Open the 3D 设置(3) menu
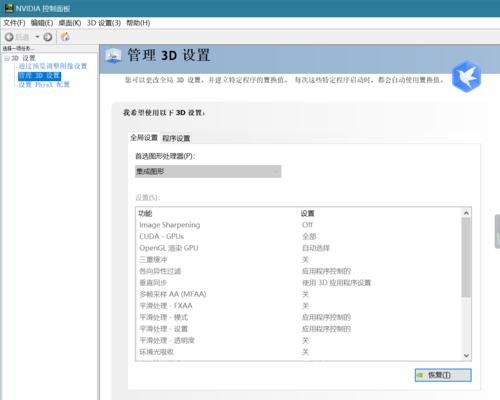Screen dimensions: 500x400 (104, 23)
